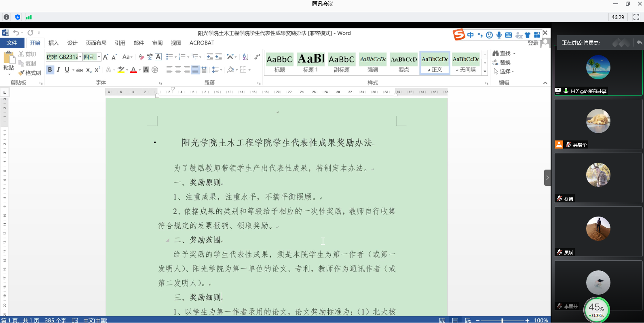Viewport: 644px width, 323px height.
Task: Apply the 无间隔 no spacing style
Action: [x=466, y=62]
